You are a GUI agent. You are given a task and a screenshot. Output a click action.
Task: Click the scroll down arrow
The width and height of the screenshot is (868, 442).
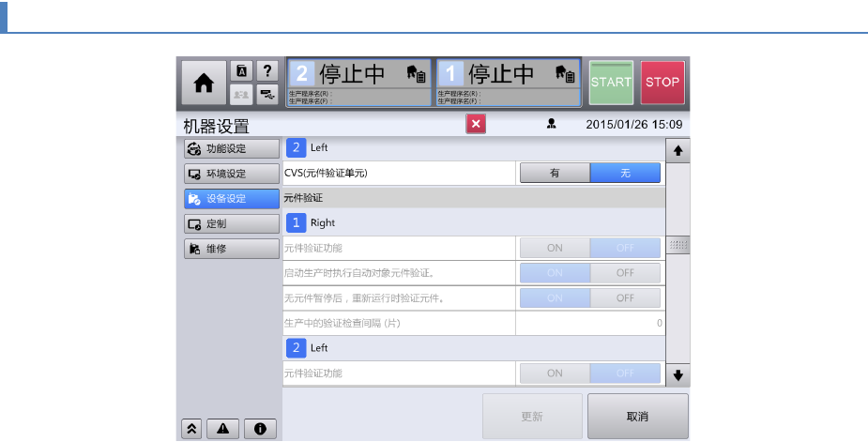click(678, 375)
